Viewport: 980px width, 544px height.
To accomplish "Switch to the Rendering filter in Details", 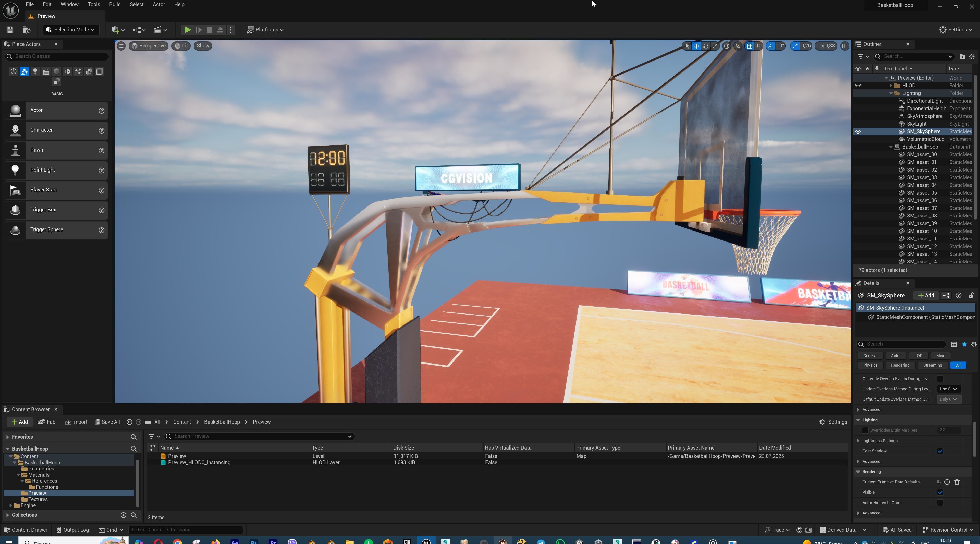I will pos(900,365).
